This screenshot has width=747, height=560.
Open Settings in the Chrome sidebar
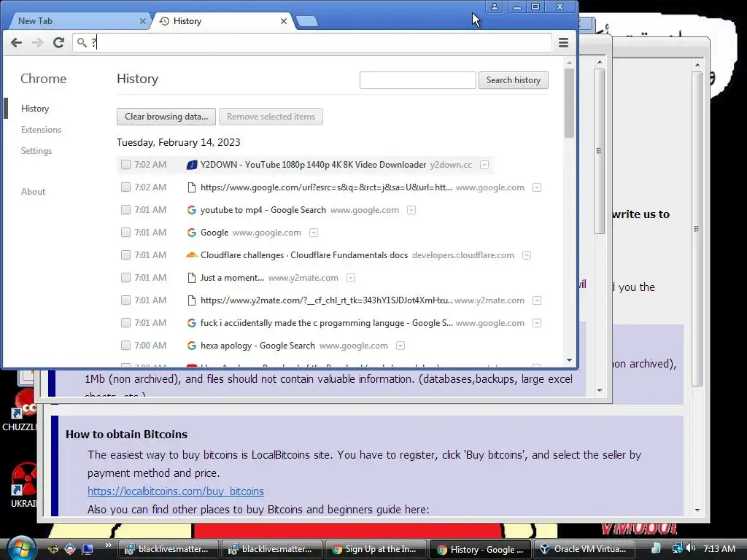tap(36, 151)
